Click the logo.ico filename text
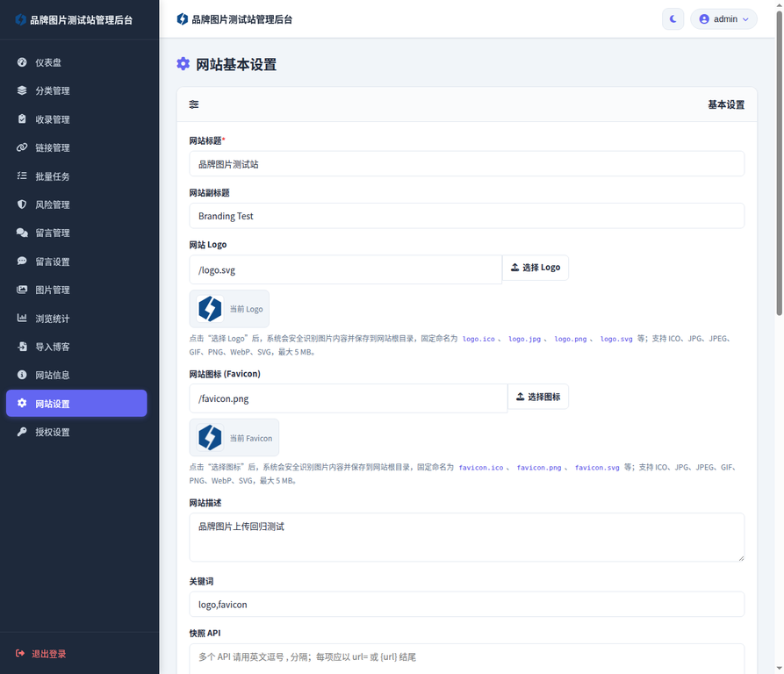This screenshot has width=784, height=674. (x=478, y=339)
